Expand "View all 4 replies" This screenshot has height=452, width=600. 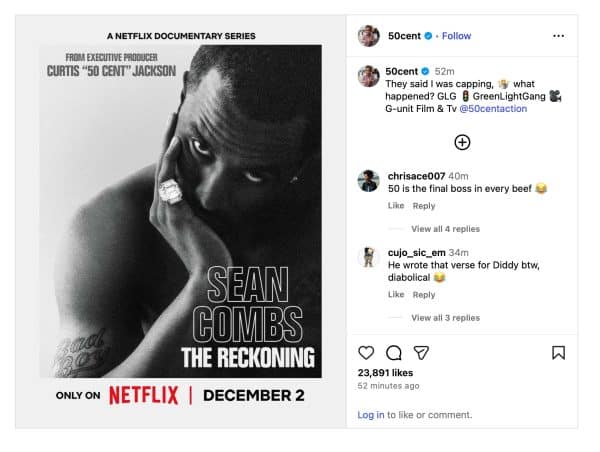tap(445, 229)
